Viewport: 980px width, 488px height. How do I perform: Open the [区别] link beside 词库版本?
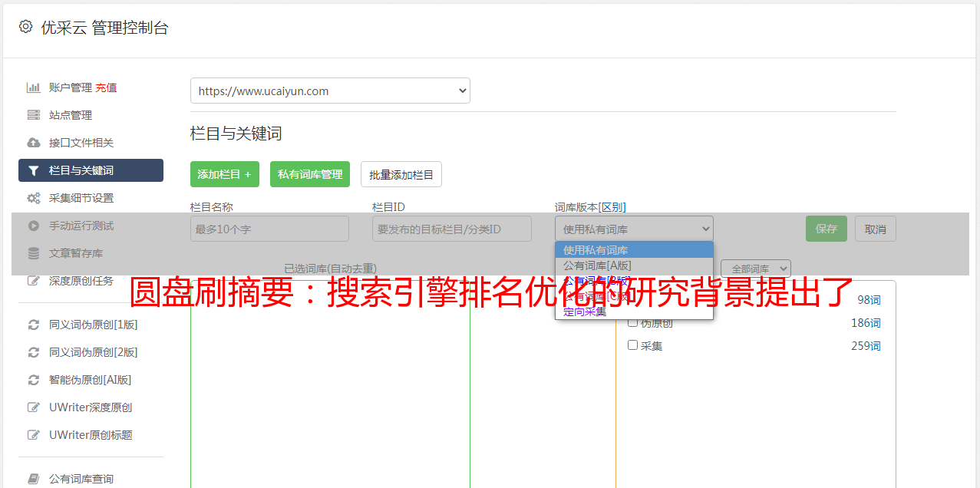[612, 207]
